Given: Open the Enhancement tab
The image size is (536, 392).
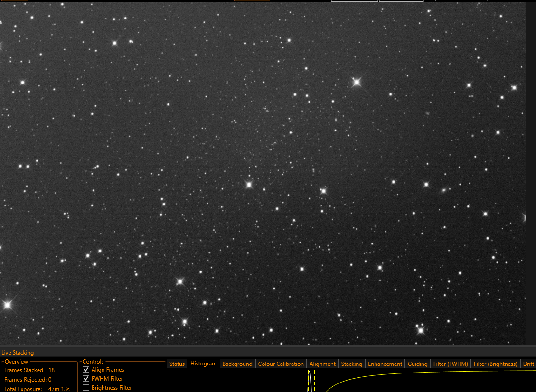Looking at the screenshot, I should [x=385, y=364].
